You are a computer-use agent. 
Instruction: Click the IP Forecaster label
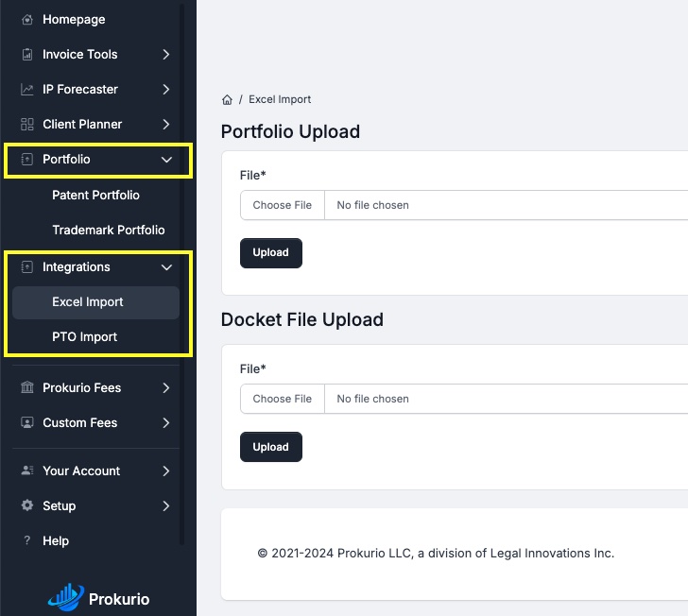[80, 90]
